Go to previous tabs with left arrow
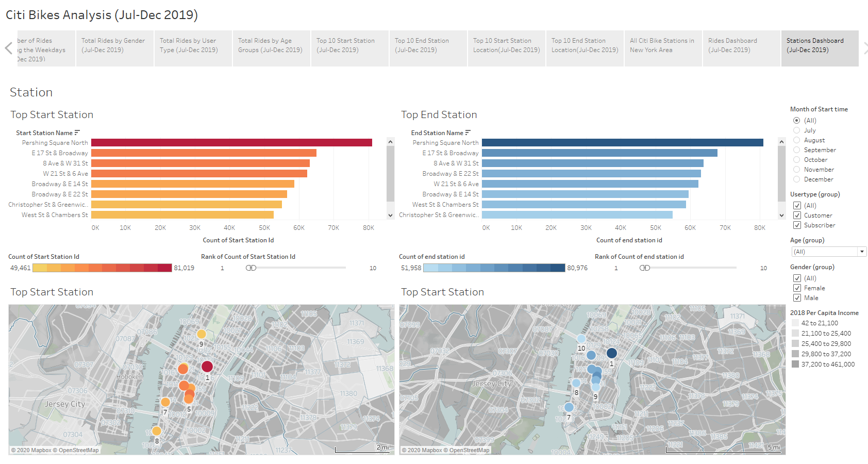 8,48
